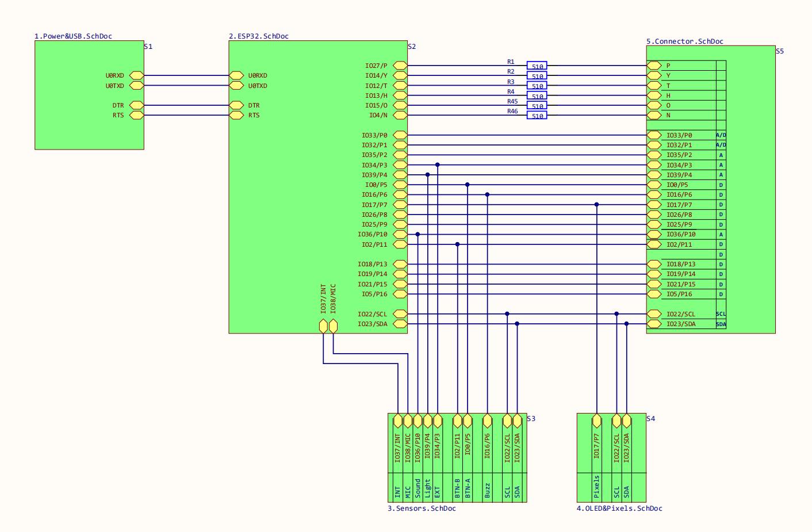The height and width of the screenshot is (532, 812).
Task: Select IO19/P14 port on Connector sheet
Action: pos(654,274)
